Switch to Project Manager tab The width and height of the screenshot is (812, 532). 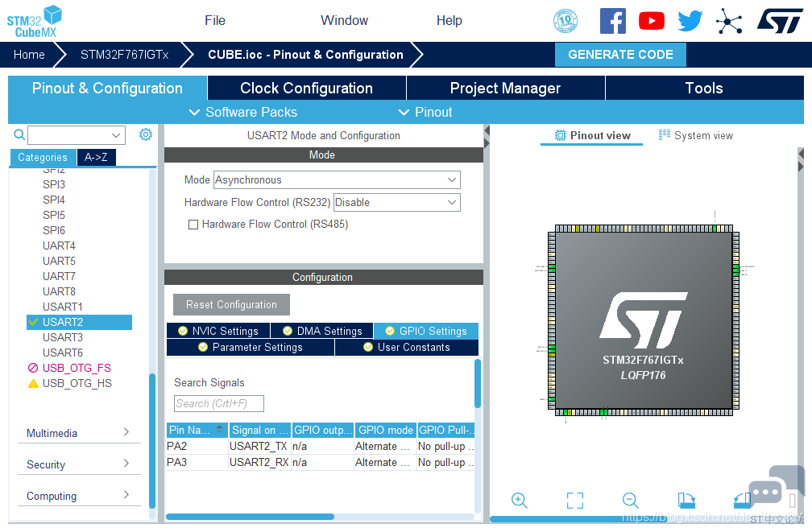(505, 88)
